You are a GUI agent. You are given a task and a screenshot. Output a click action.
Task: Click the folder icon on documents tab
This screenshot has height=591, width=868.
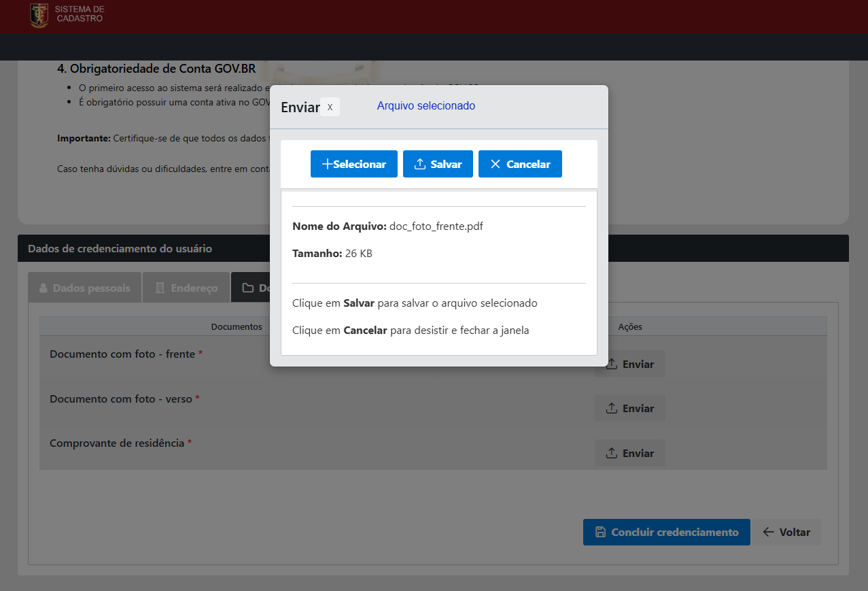click(x=248, y=288)
